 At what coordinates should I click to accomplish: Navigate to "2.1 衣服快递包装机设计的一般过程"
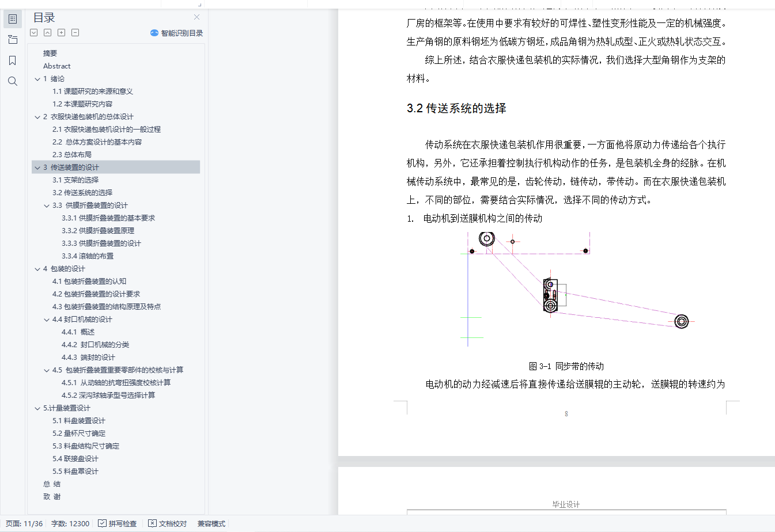click(x=107, y=130)
